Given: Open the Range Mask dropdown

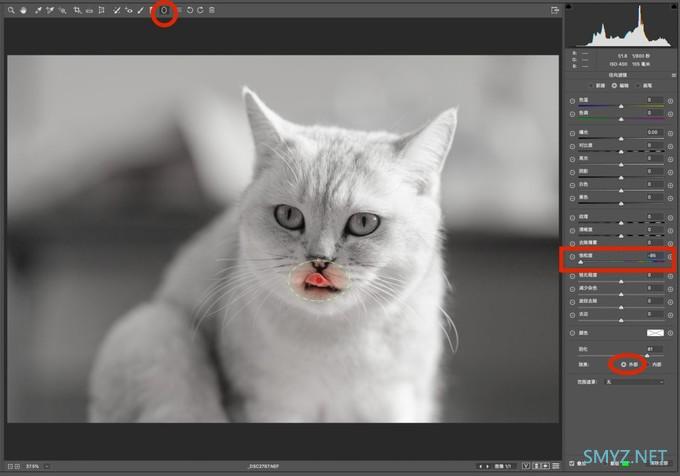Looking at the screenshot, I should [x=634, y=382].
